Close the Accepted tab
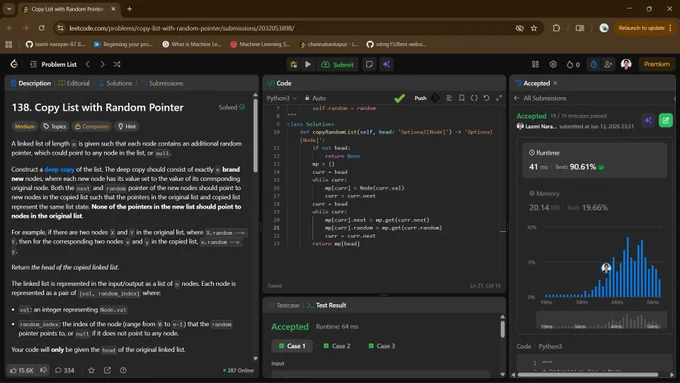 [555, 83]
